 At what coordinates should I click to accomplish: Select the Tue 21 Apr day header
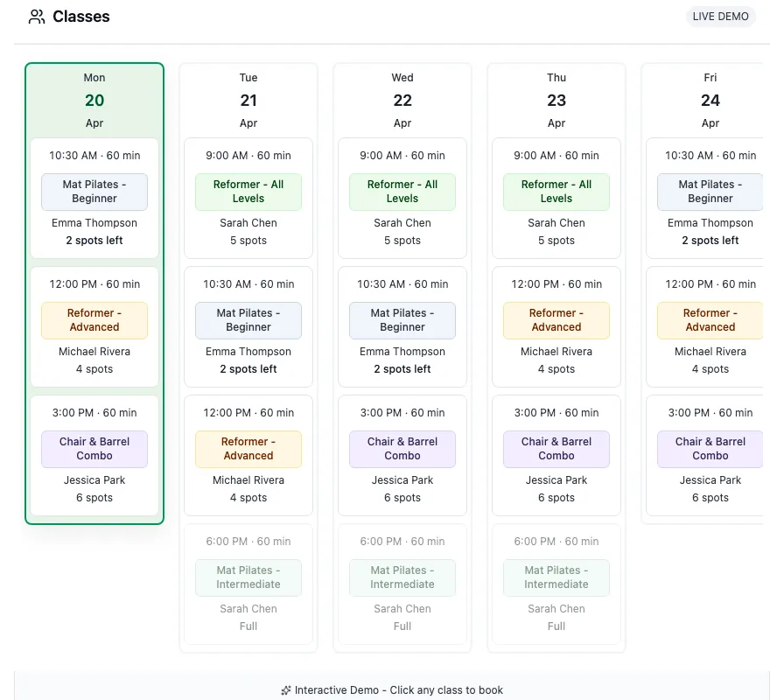tap(248, 100)
